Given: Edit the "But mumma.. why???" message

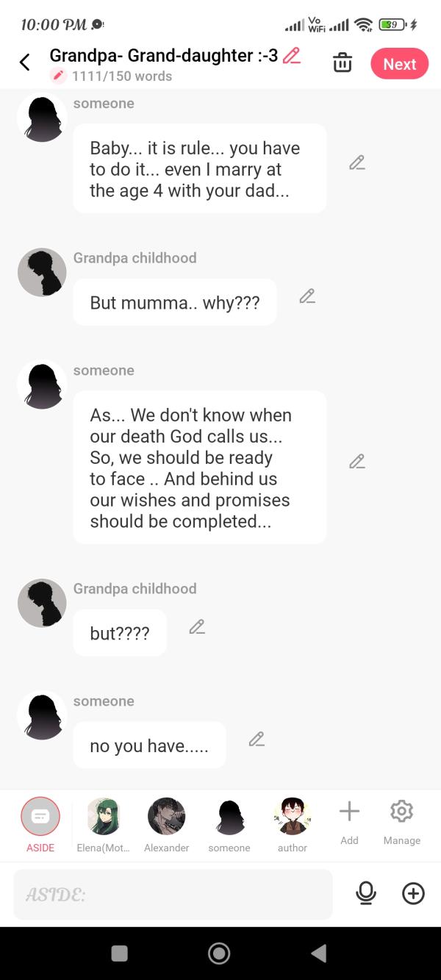Looking at the screenshot, I should (307, 296).
